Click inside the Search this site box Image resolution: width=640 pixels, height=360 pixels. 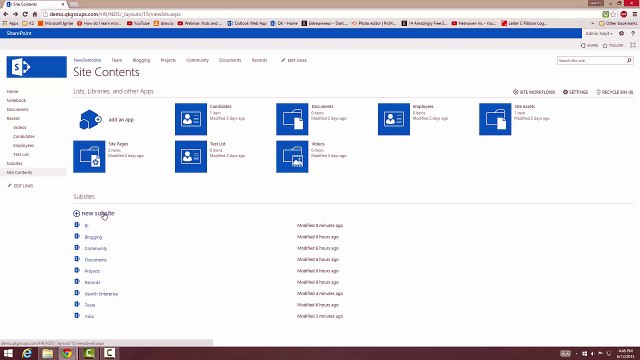pos(591,60)
